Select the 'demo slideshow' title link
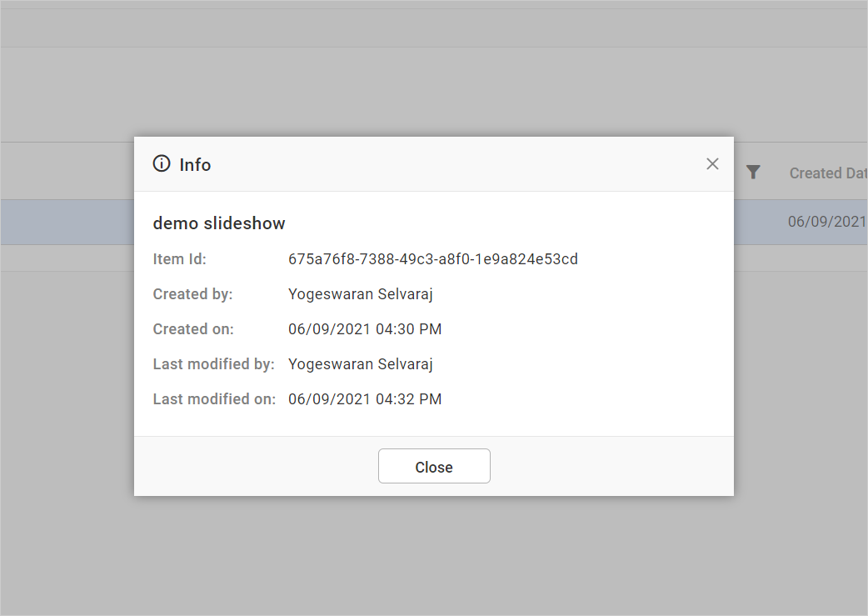 tap(218, 223)
